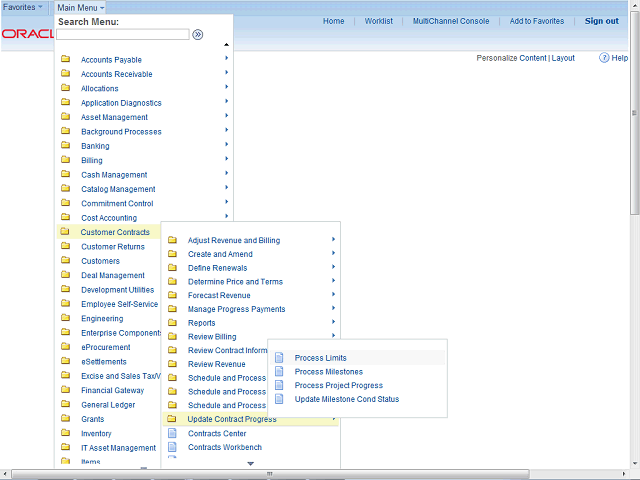Choose Update Milestone Cond Status entry
The width and height of the screenshot is (640, 480).
click(347, 399)
